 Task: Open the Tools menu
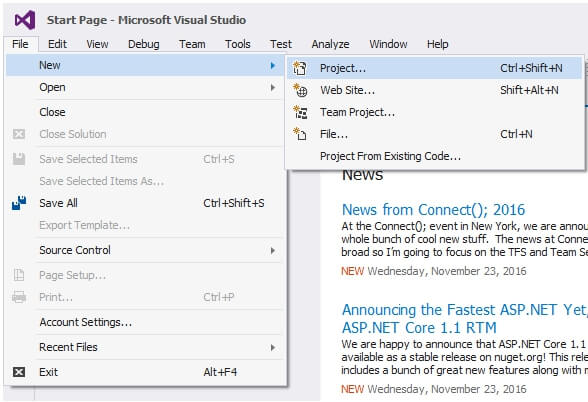click(x=238, y=44)
